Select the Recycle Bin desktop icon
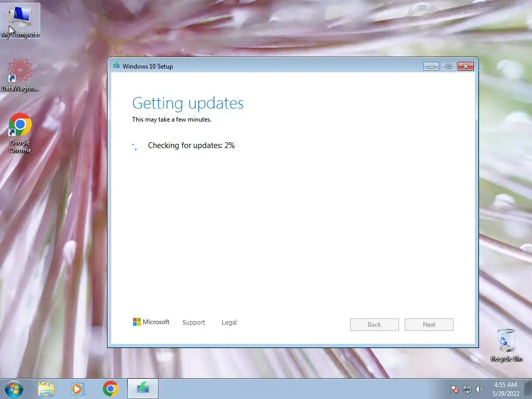 point(506,345)
